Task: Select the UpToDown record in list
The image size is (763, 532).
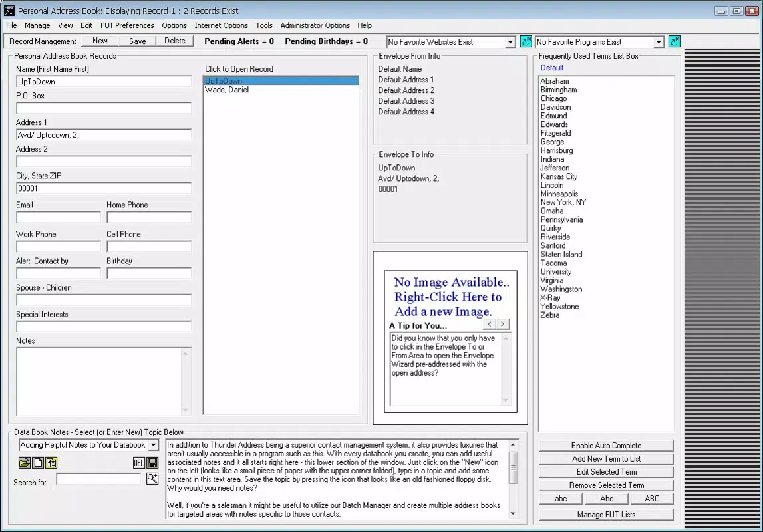Action: coord(281,80)
